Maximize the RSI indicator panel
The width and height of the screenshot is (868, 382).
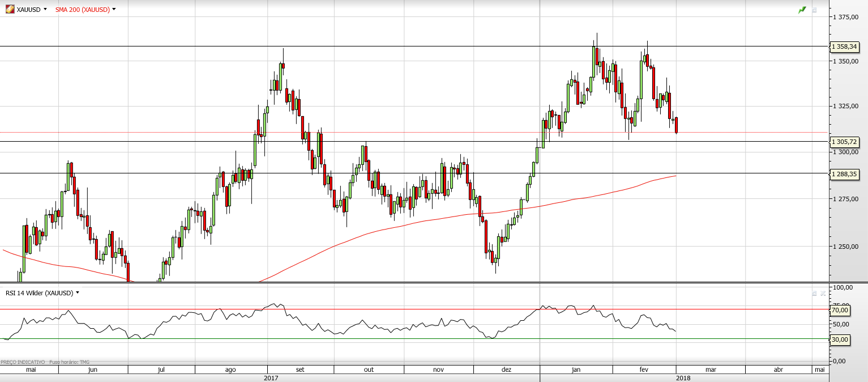814,293
